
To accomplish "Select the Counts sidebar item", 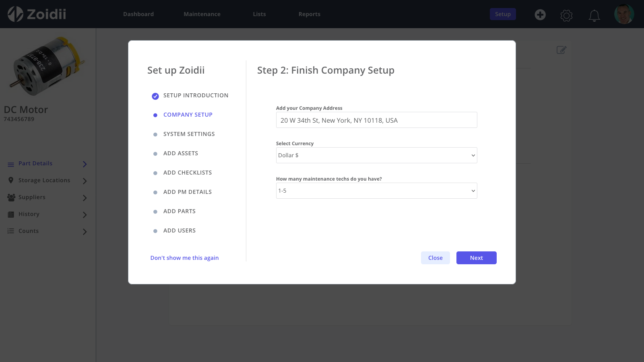I will [29, 231].
